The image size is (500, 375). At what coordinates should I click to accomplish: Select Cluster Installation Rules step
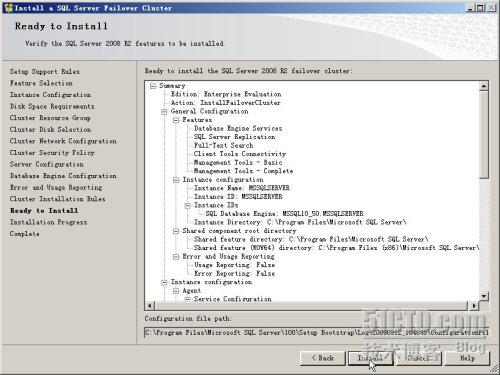57,199
